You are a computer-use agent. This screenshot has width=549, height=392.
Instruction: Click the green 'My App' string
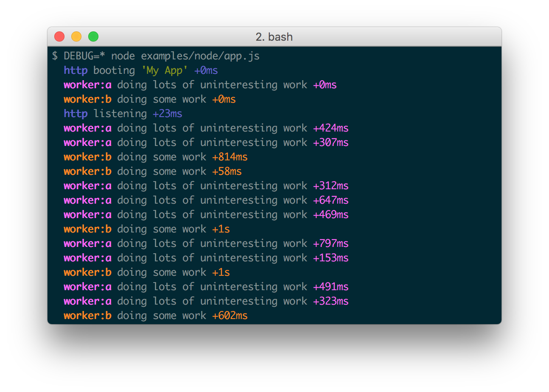coord(167,70)
